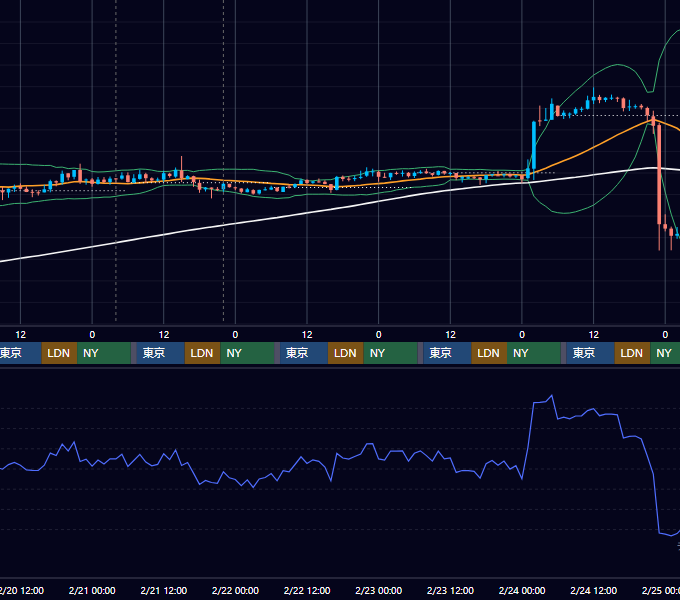Viewport: 680px width, 600px height.
Task: Select the NY session block starting 2/23 evening
Action: [x=533, y=353]
